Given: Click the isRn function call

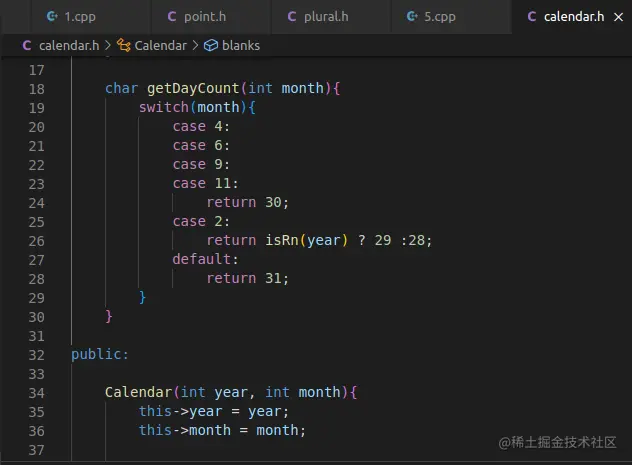Looking at the screenshot, I should 281,240.
